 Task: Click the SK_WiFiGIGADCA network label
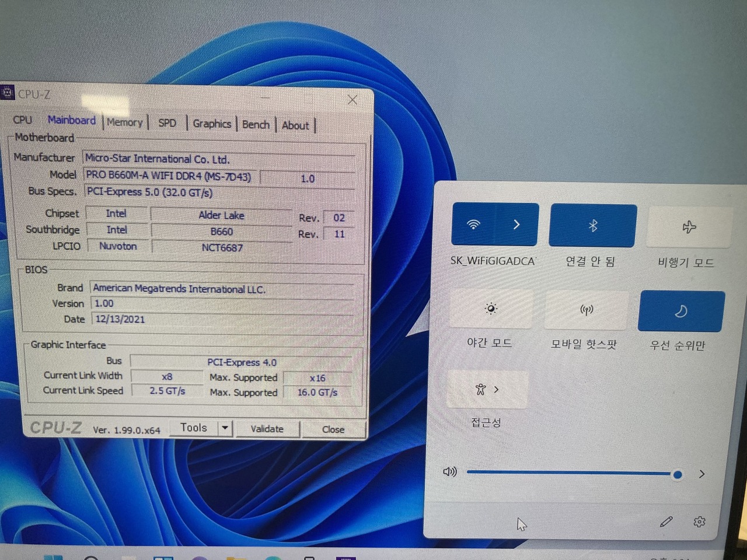pyautogui.click(x=493, y=261)
